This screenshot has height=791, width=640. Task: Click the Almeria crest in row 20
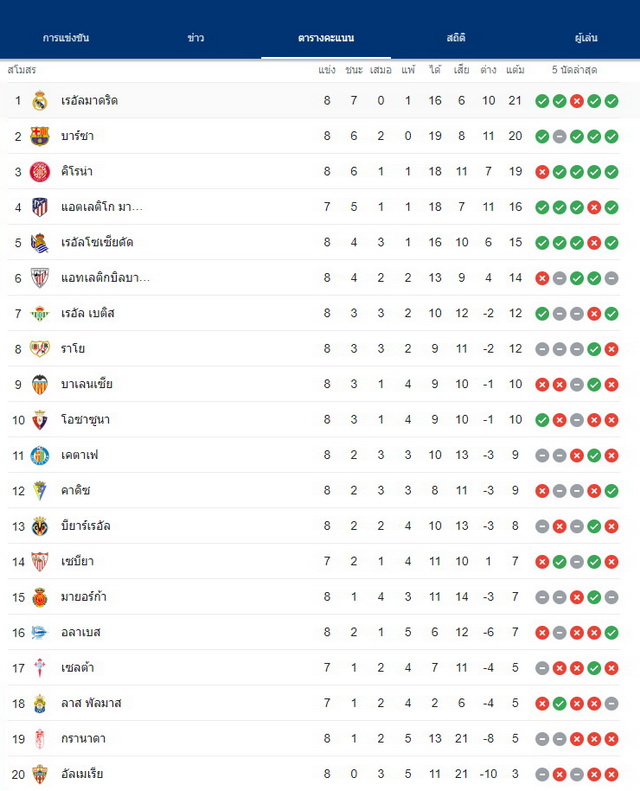pyautogui.click(x=39, y=774)
